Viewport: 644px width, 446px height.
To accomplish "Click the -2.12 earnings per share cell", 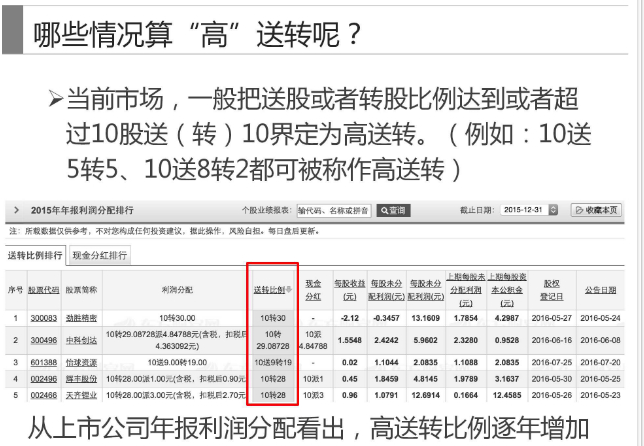I will [350, 318].
